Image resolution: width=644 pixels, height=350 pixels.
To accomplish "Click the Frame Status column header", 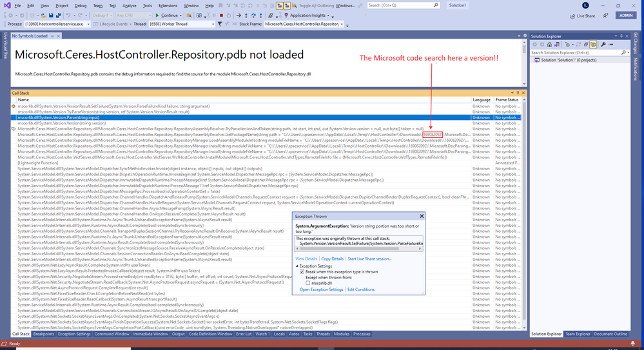I will pyautogui.click(x=507, y=100).
